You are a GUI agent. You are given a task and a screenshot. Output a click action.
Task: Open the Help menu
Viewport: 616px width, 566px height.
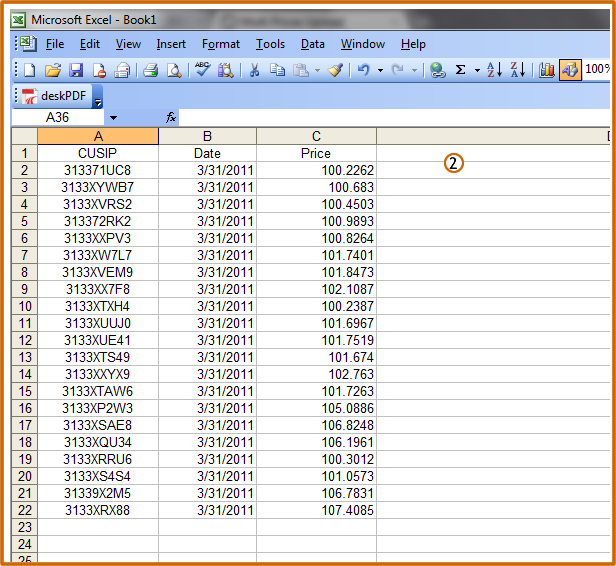pyautogui.click(x=413, y=44)
